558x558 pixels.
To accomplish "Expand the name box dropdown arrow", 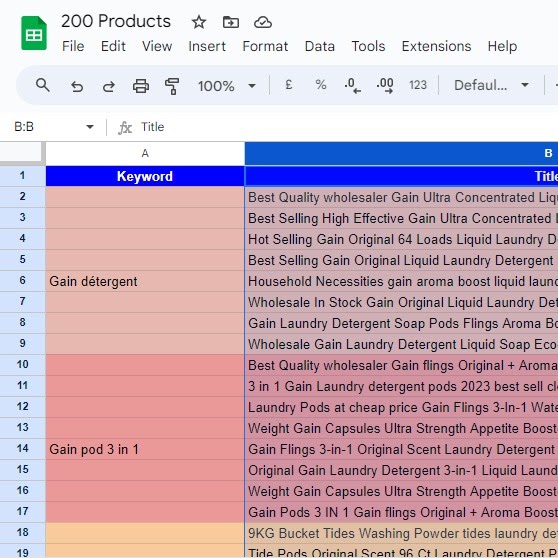I will pos(90,127).
